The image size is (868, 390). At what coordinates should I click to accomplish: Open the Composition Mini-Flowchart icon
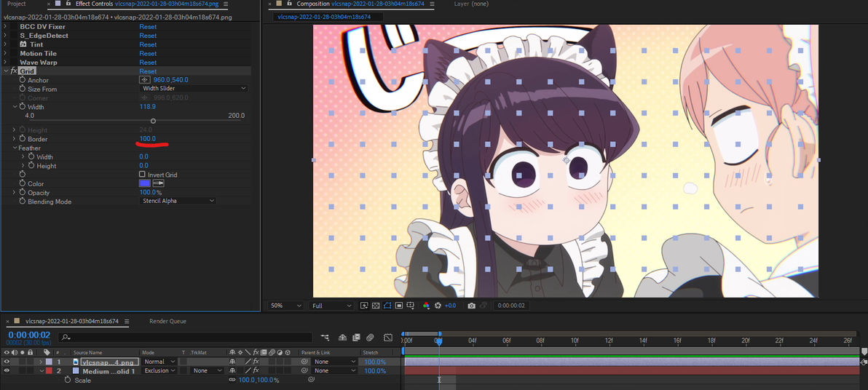pyautogui.click(x=324, y=337)
